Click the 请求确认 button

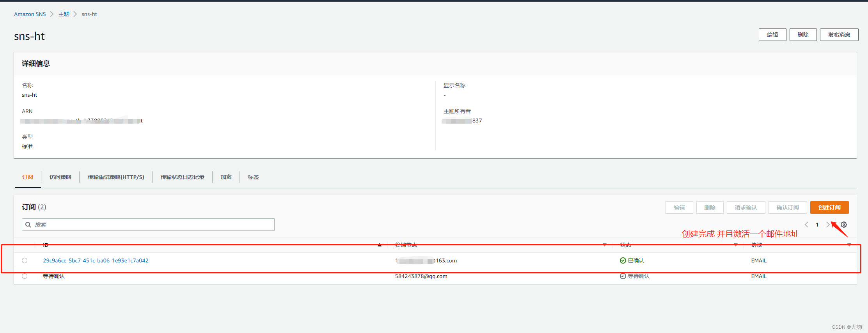pyautogui.click(x=746, y=207)
